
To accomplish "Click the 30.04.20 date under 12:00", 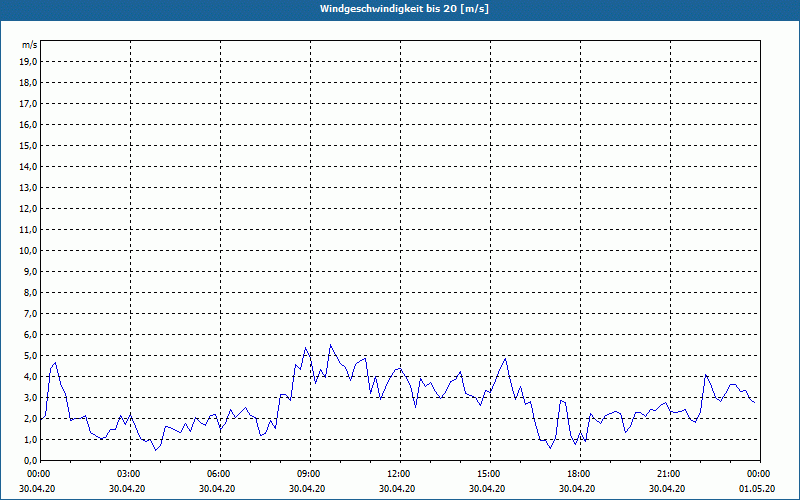I will [397, 489].
